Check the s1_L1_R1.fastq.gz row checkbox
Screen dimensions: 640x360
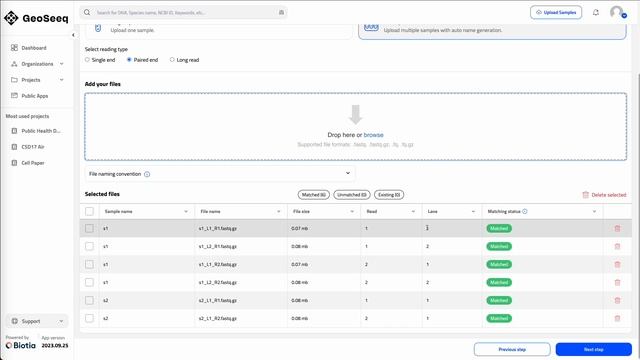[x=89, y=228]
